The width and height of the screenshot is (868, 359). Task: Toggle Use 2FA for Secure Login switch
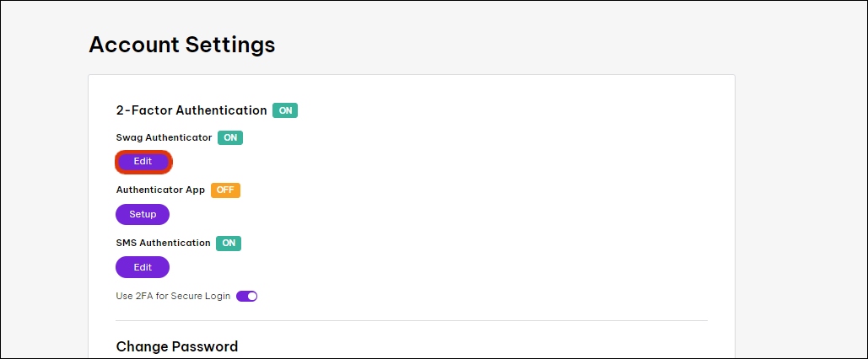point(246,297)
